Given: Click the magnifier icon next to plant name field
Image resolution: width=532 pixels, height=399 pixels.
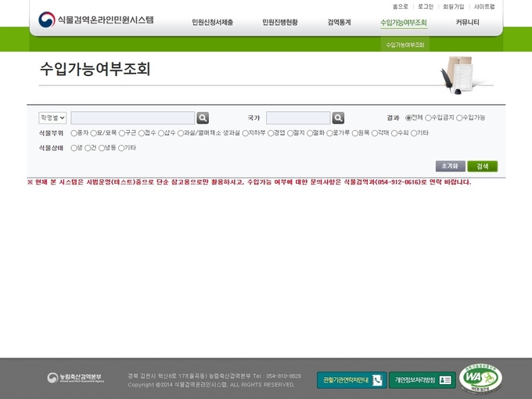Looking at the screenshot, I should coord(203,118).
